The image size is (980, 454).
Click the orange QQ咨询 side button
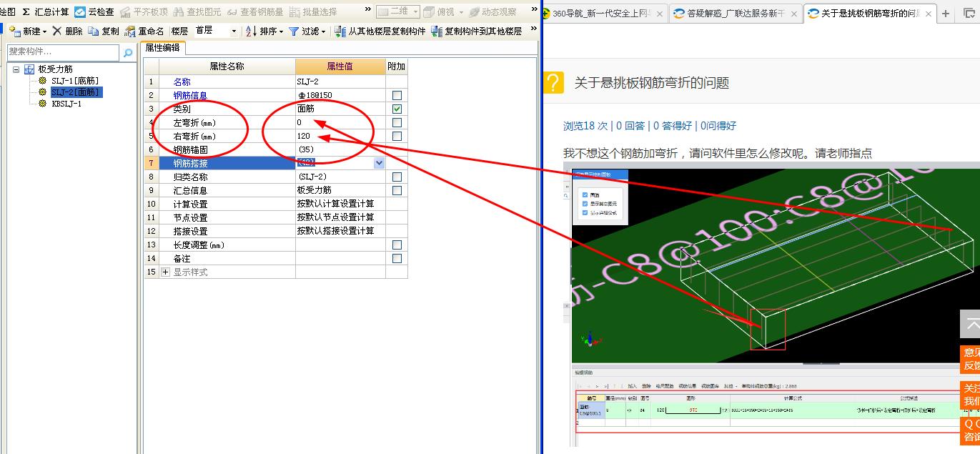[971, 430]
